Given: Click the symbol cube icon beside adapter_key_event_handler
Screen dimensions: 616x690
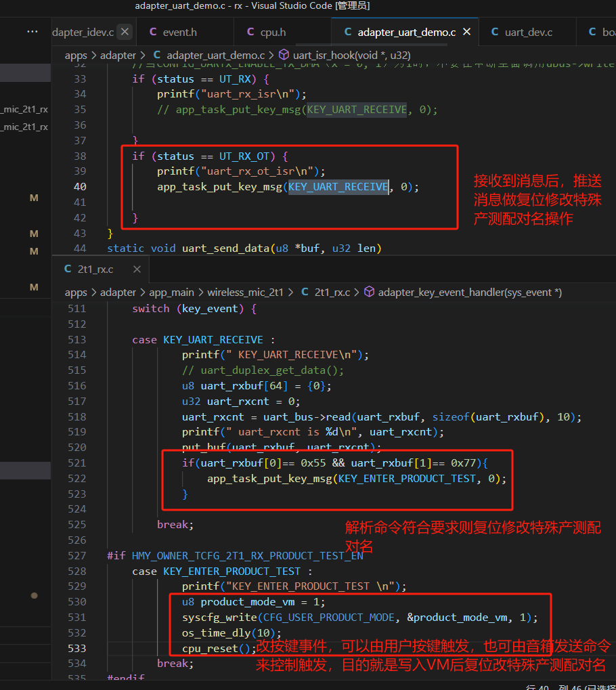Looking at the screenshot, I should (x=370, y=292).
